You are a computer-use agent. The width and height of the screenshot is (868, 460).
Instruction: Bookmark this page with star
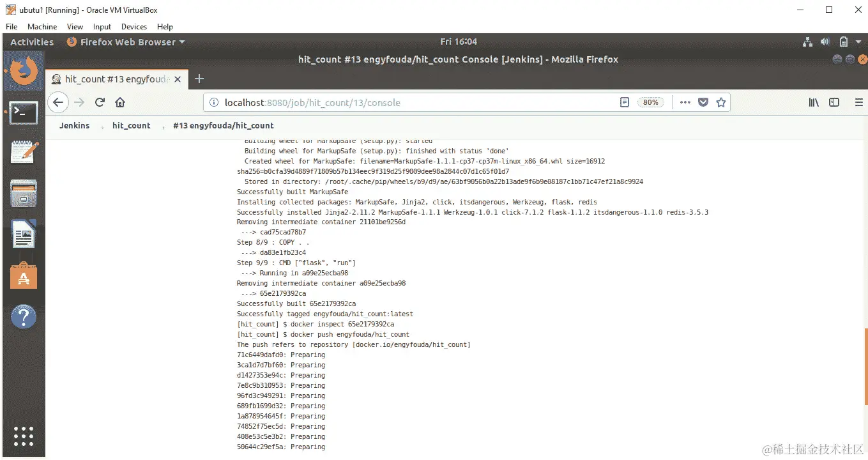721,102
